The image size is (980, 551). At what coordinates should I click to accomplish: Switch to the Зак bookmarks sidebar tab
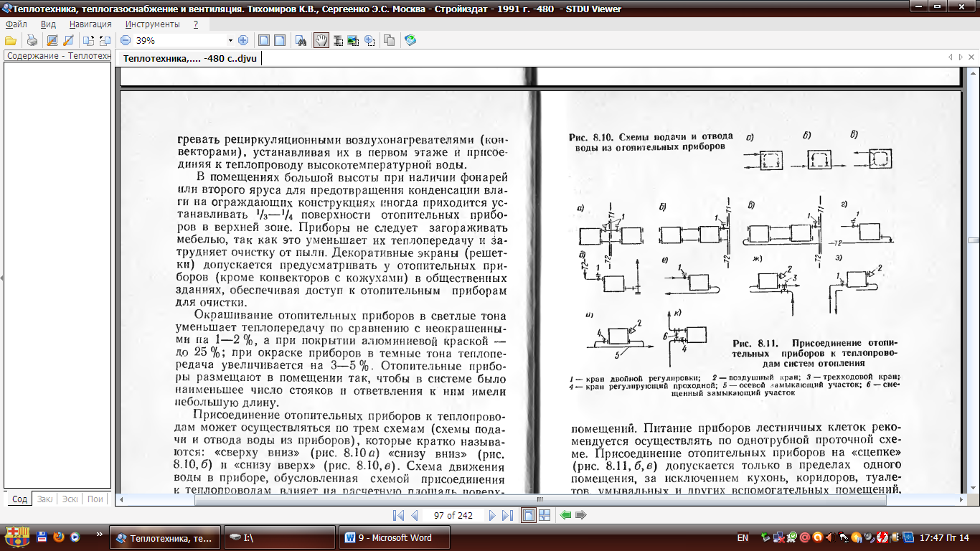tap(44, 499)
